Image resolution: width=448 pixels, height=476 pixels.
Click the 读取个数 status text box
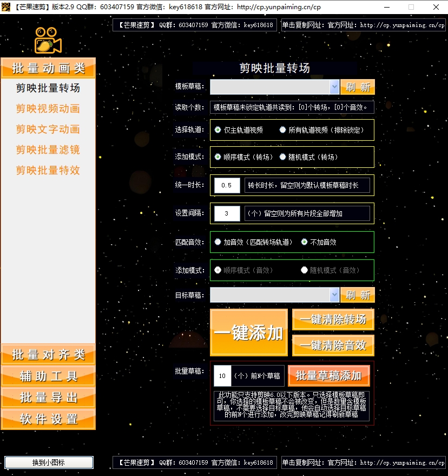292,107
